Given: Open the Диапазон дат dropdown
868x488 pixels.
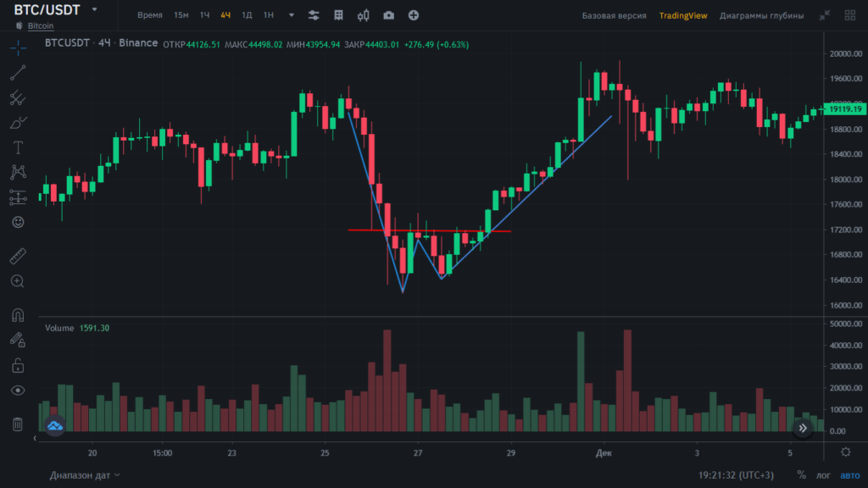Looking at the screenshot, I should [85, 475].
